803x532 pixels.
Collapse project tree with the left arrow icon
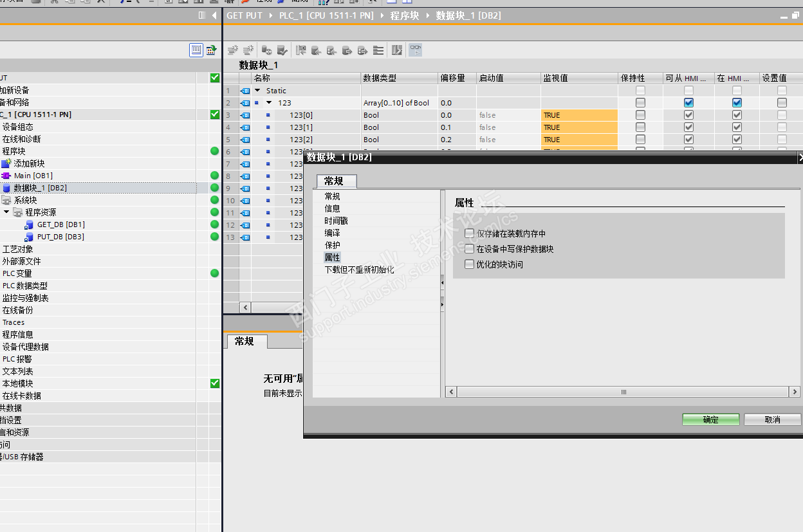click(x=214, y=15)
